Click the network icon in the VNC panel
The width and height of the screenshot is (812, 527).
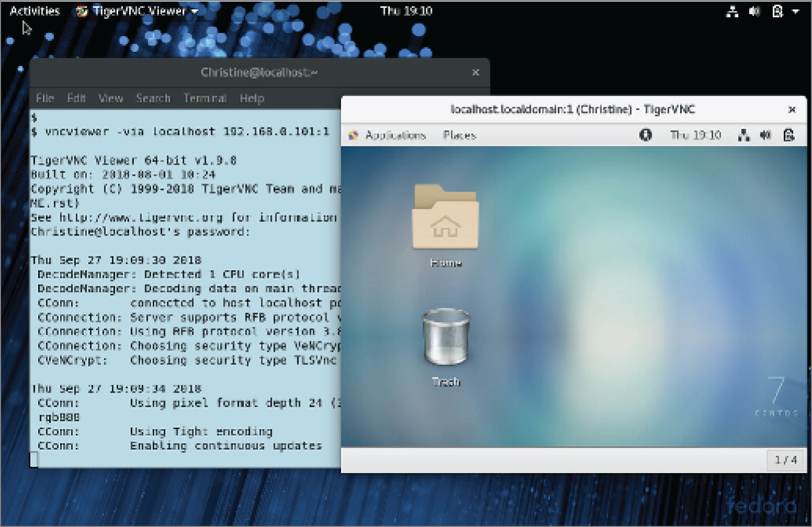[744, 135]
